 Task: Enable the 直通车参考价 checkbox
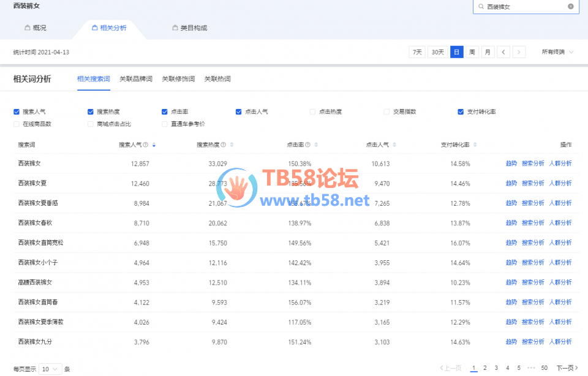click(x=164, y=124)
